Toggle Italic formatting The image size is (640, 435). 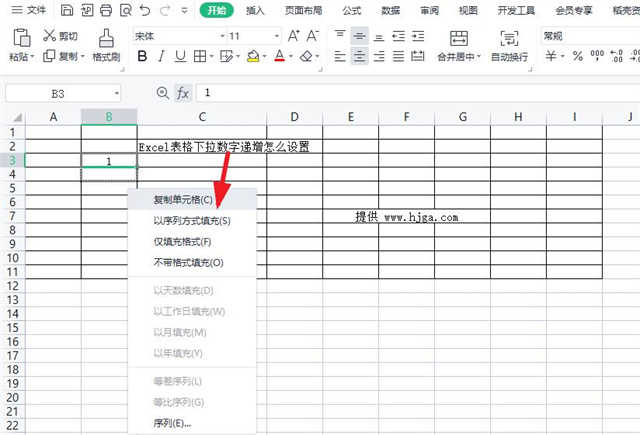(162, 56)
